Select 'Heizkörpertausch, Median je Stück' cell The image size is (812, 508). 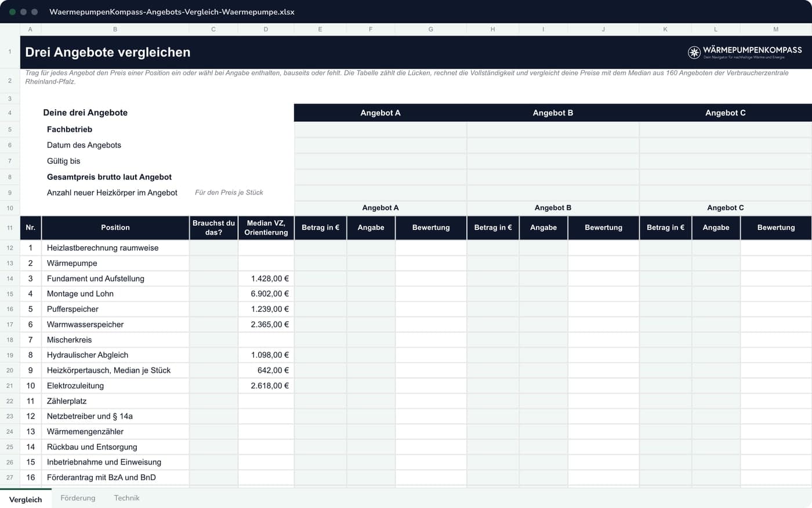pyautogui.click(x=115, y=370)
